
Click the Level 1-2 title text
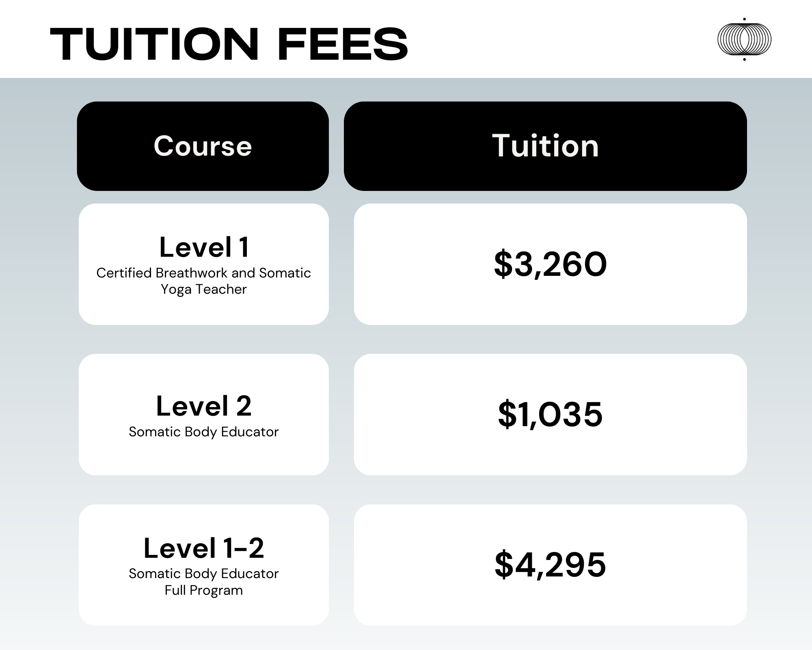(x=204, y=548)
